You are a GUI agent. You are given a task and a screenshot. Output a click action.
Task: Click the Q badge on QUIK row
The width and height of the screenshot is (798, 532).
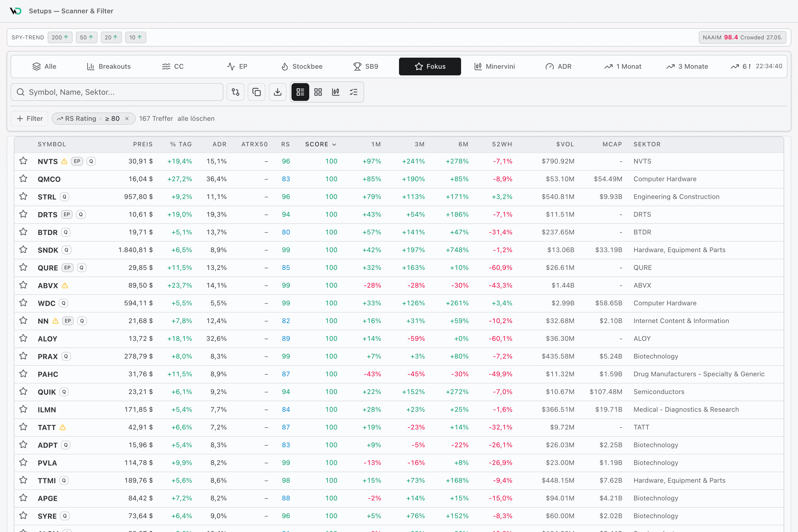click(64, 392)
